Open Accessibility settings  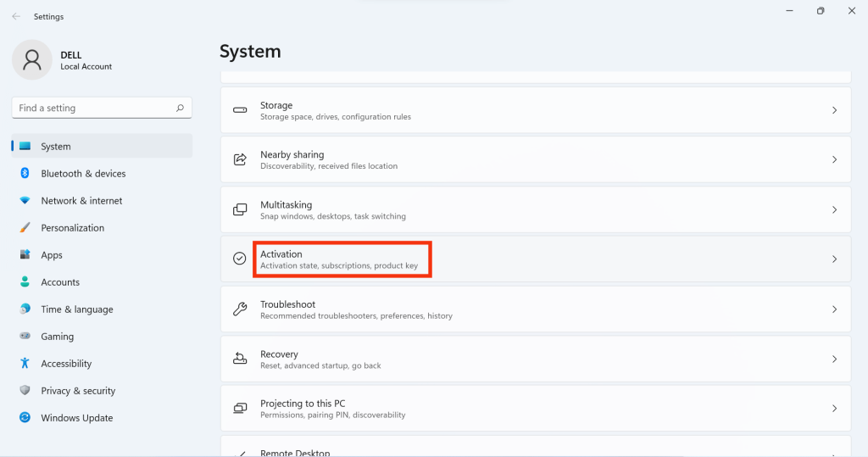pos(102,364)
